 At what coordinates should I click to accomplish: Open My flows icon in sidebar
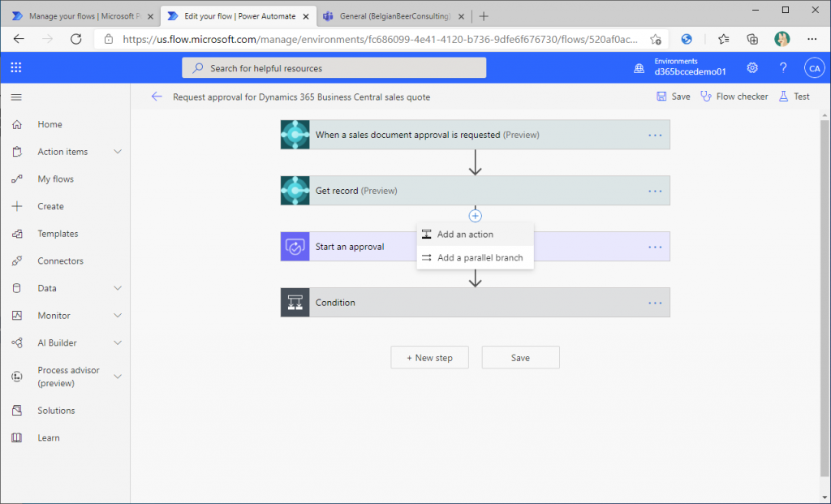click(17, 179)
